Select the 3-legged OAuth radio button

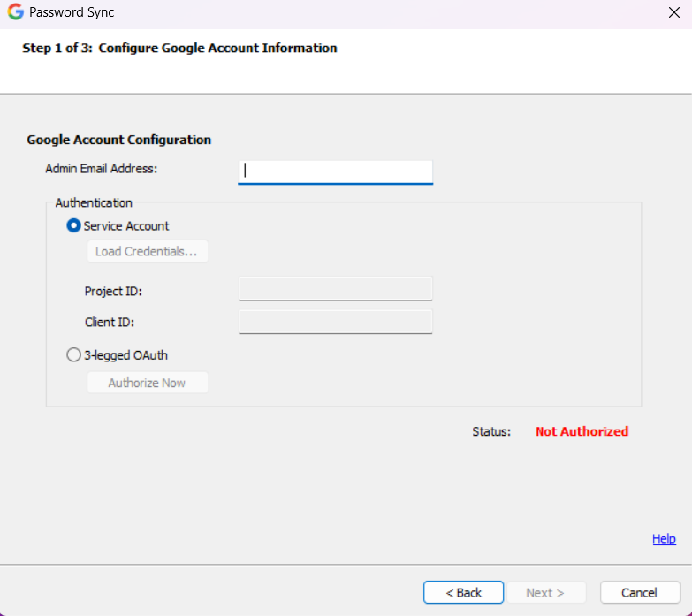[73, 354]
